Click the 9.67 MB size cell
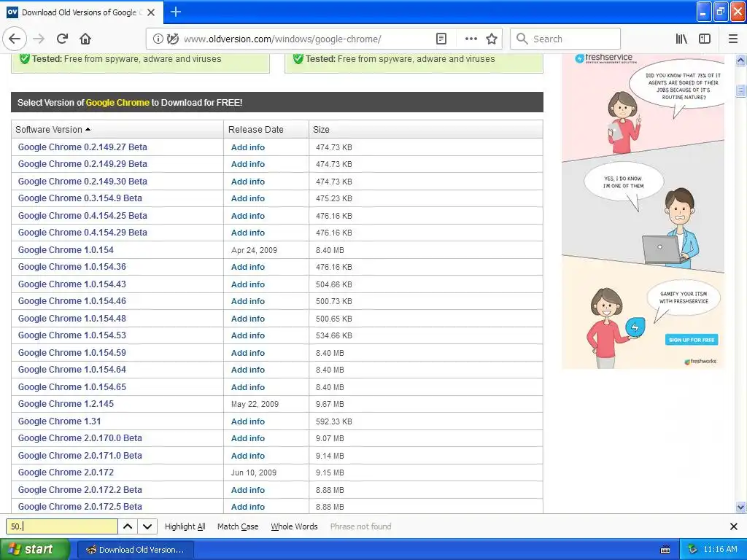The height and width of the screenshot is (560, 747). click(330, 404)
